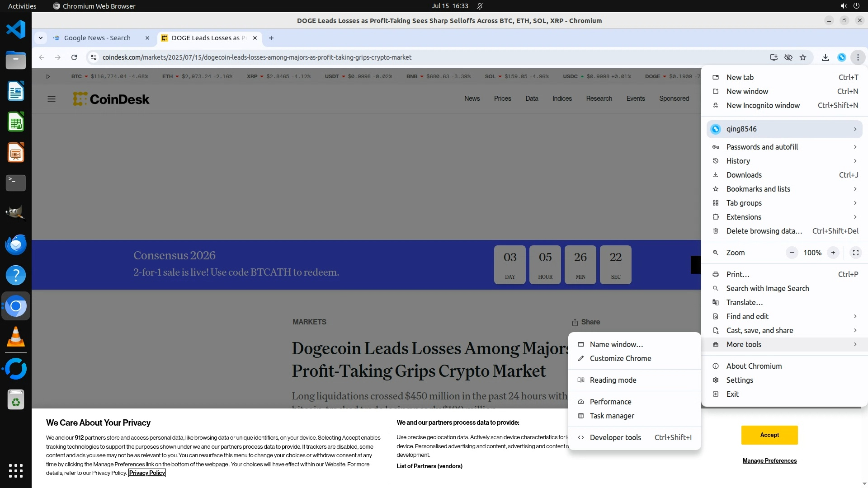
Task: Open downloads icon in toolbar
Action: (x=826, y=57)
